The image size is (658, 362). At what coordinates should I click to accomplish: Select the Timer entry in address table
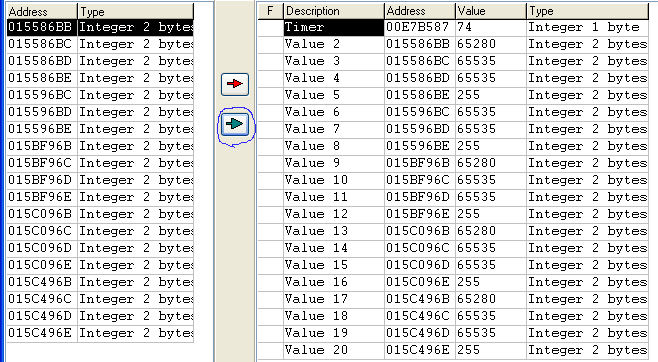tap(334, 27)
